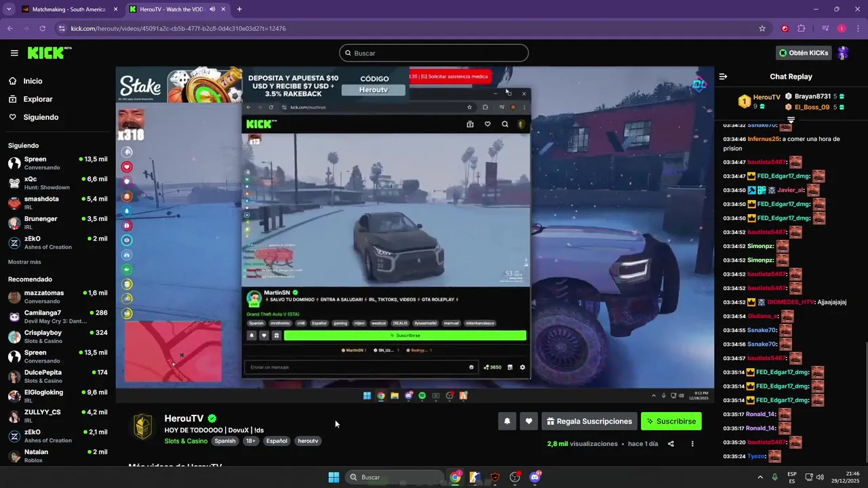Viewport: 868px width, 488px height.
Task: Follow HerouTV with the heart button
Action: 529,421
